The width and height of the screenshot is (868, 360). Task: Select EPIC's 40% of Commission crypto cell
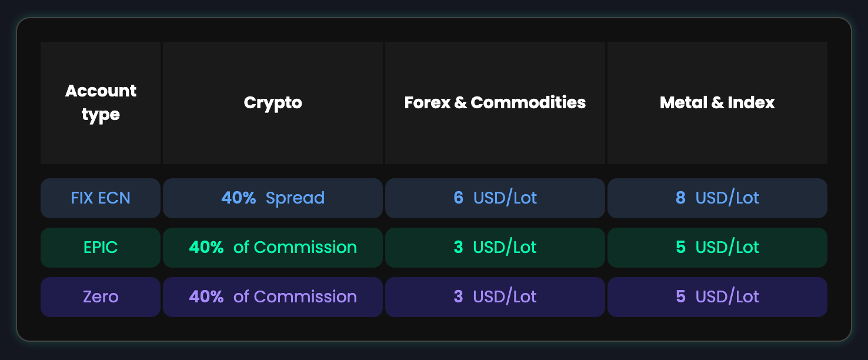(x=273, y=247)
